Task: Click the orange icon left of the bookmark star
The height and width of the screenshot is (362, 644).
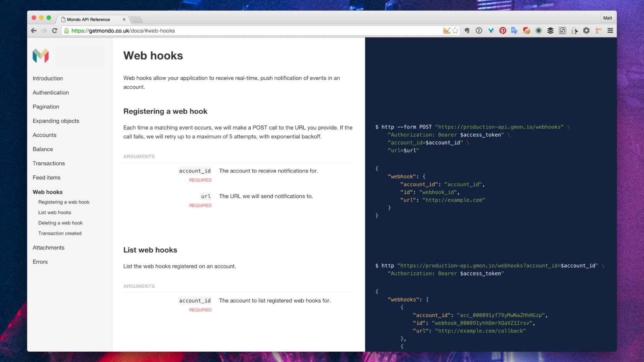Action: coord(447,31)
